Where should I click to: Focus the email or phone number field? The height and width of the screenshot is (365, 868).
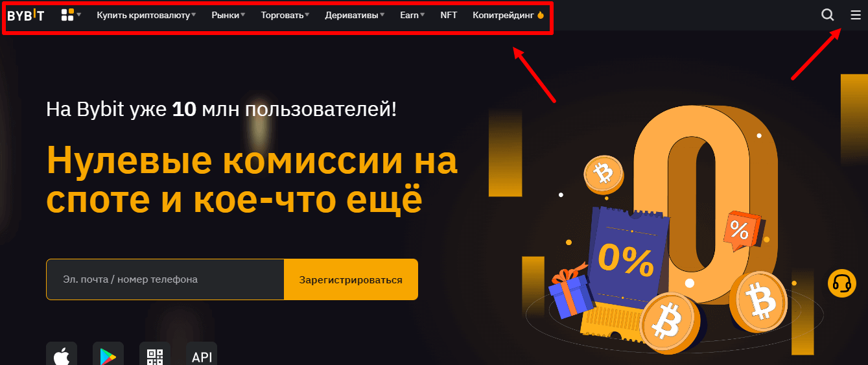pyautogui.click(x=165, y=279)
